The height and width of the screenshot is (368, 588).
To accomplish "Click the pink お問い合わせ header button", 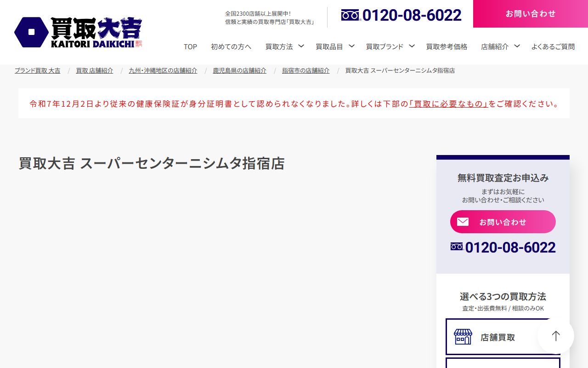I will pos(531,14).
